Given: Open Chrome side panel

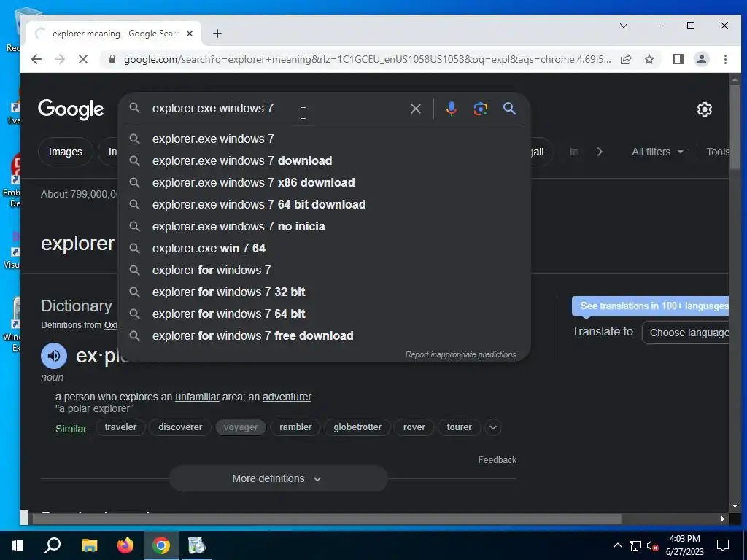Looking at the screenshot, I should tap(678, 59).
